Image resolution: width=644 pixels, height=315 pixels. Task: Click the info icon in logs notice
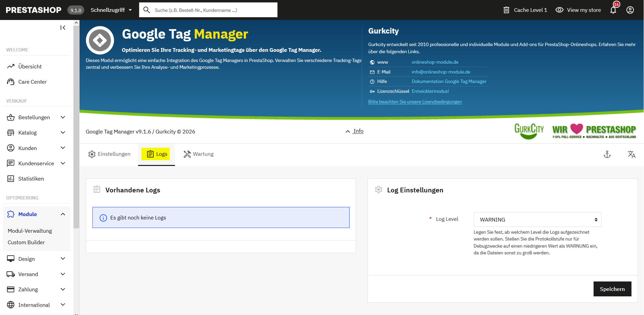click(x=103, y=218)
